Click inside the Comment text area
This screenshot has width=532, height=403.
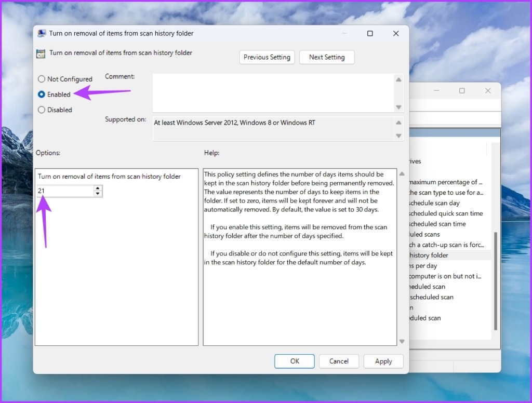click(x=270, y=91)
